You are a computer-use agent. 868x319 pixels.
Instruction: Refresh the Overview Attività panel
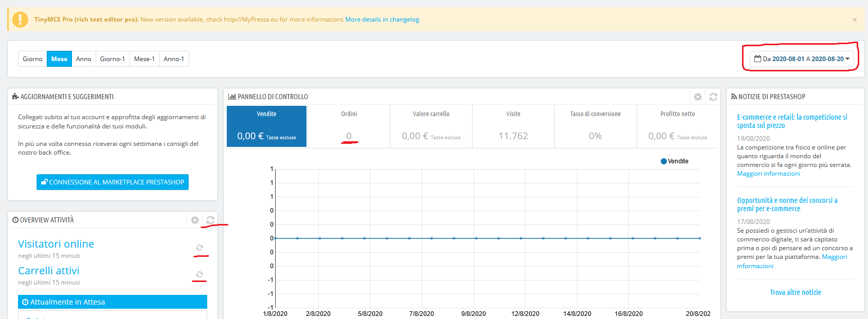coord(210,220)
